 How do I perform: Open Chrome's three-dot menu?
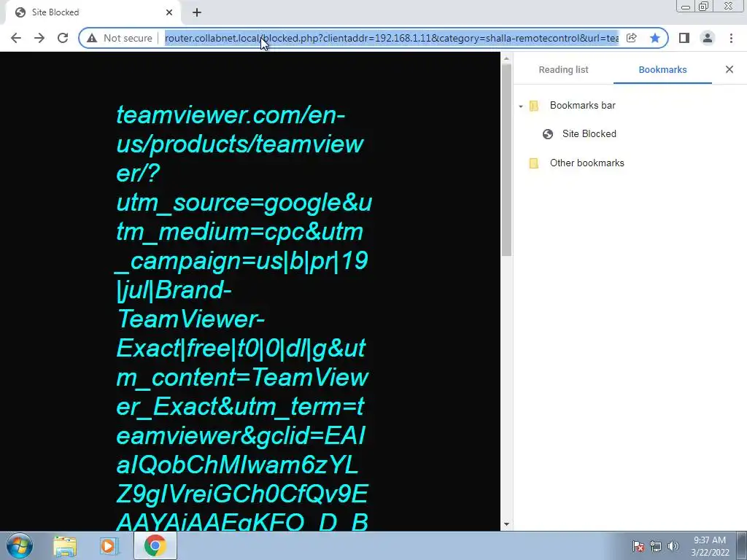(x=731, y=38)
